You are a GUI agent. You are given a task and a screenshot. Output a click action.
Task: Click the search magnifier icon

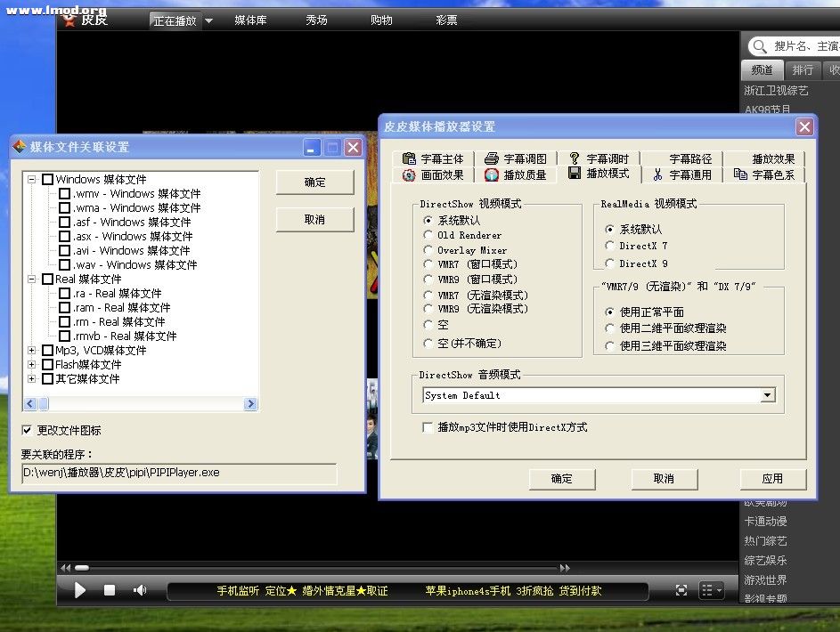point(759,45)
